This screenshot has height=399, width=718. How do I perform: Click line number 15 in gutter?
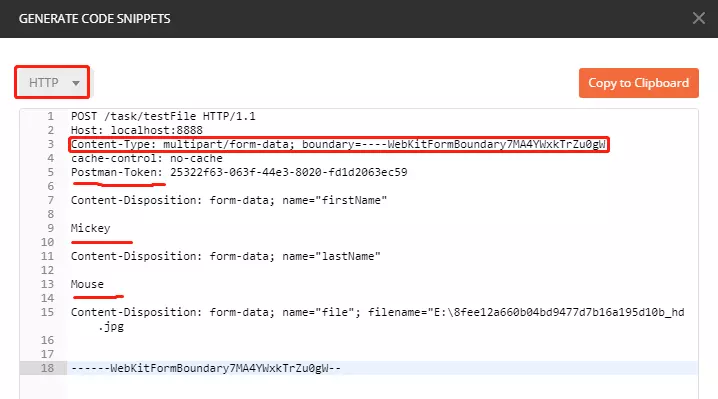click(47, 312)
